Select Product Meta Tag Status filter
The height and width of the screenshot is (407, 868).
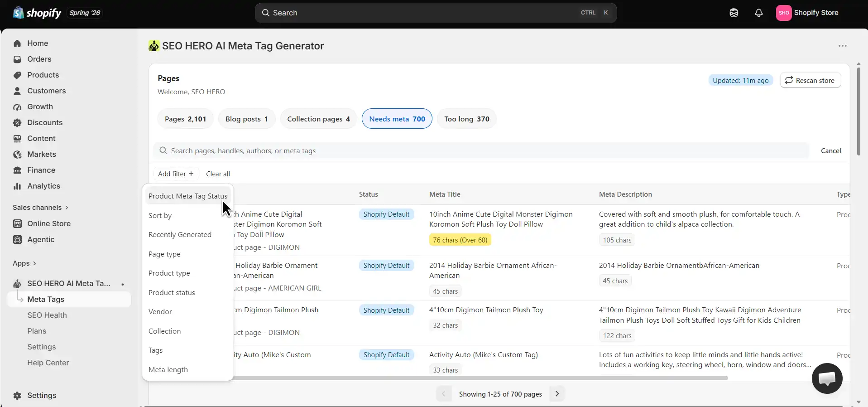pos(188,196)
